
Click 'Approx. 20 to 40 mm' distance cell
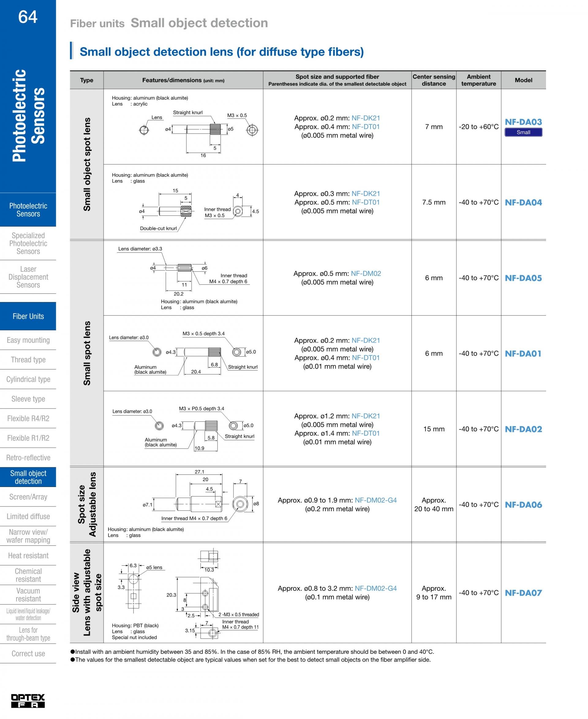coord(434,504)
